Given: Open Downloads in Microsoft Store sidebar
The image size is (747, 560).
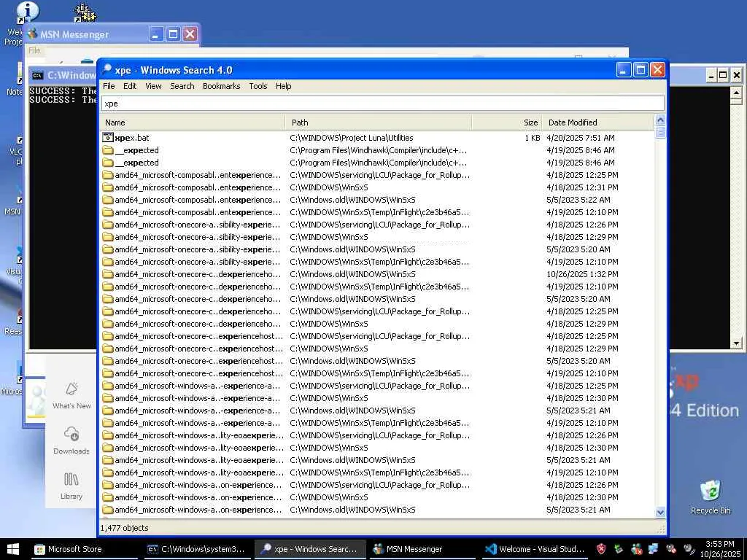Looking at the screenshot, I should [71, 440].
